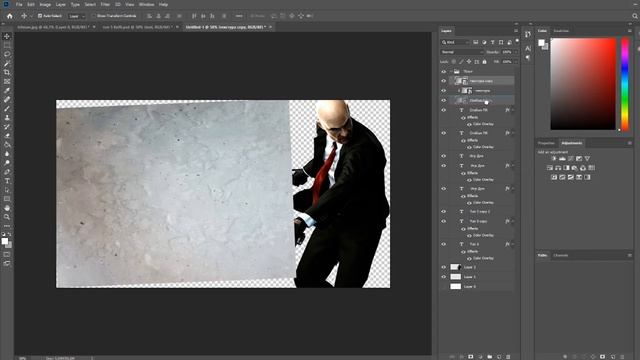The image size is (640, 360).
Task: Click the Home icon in options bar
Action: (10, 16)
